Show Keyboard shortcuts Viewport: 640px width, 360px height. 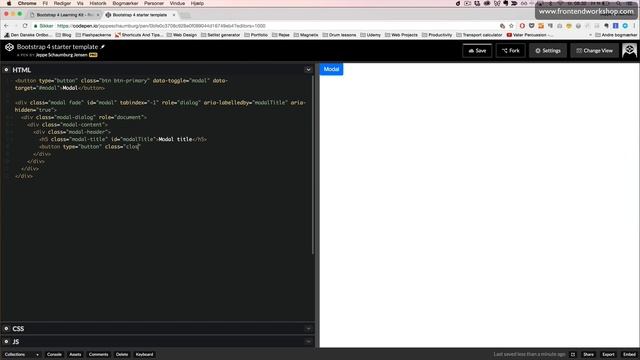pyautogui.click(x=144, y=354)
